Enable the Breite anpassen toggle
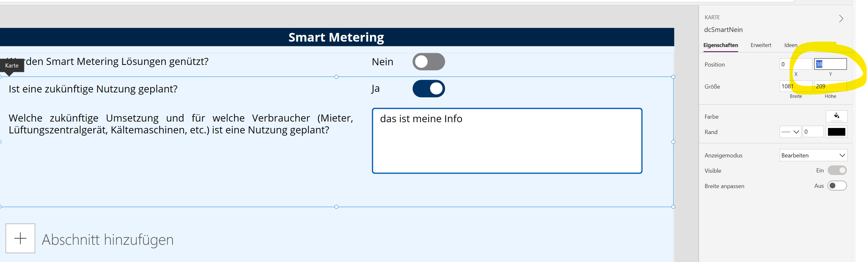Image resolution: width=868 pixels, height=262 pixels. 837,186
